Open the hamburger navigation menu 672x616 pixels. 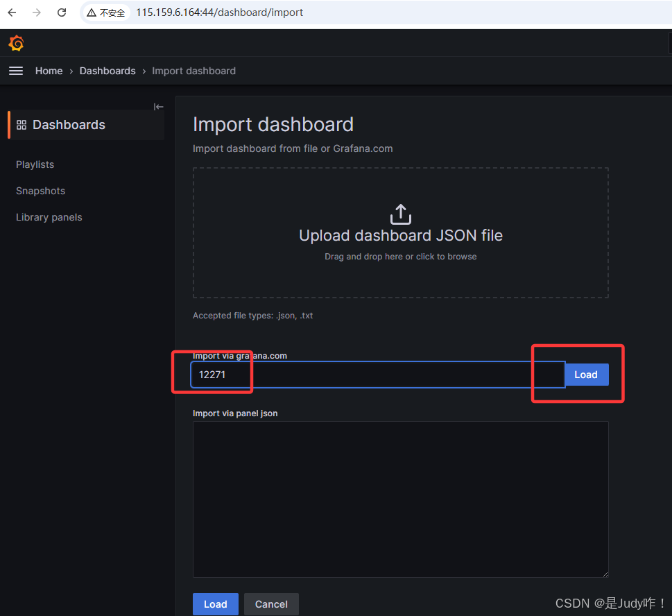pyautogui.click(x=16, y=71)
